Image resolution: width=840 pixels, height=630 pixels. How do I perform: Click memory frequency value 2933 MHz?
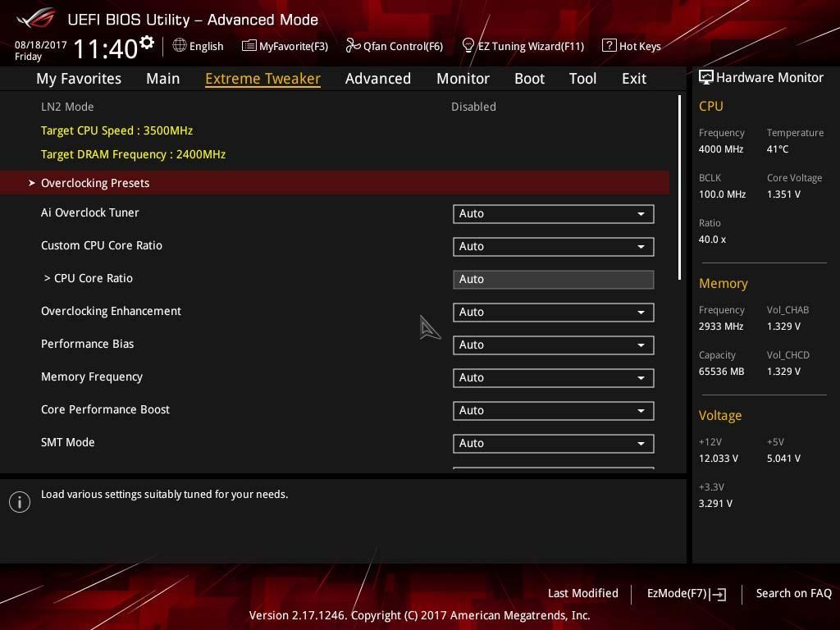click(721, 326)
